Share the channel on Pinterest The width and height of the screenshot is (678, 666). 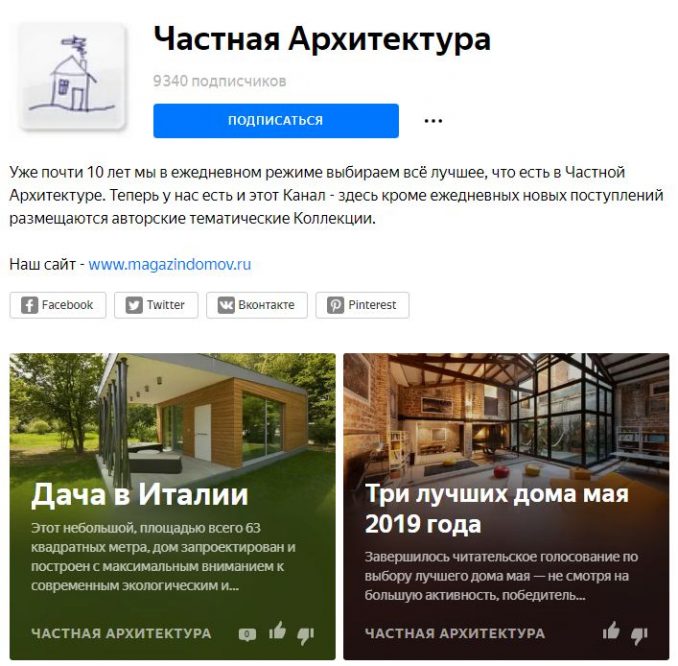coord(362,305)
